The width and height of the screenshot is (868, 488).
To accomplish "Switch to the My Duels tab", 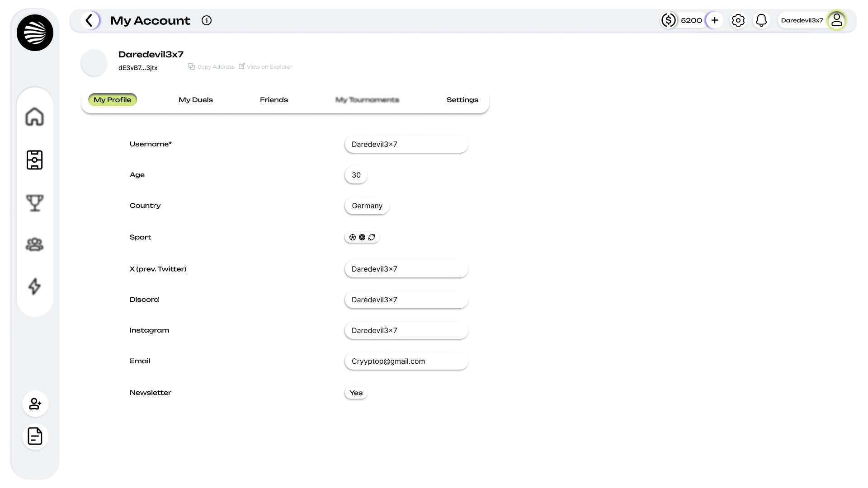I will tap(196, 100).
